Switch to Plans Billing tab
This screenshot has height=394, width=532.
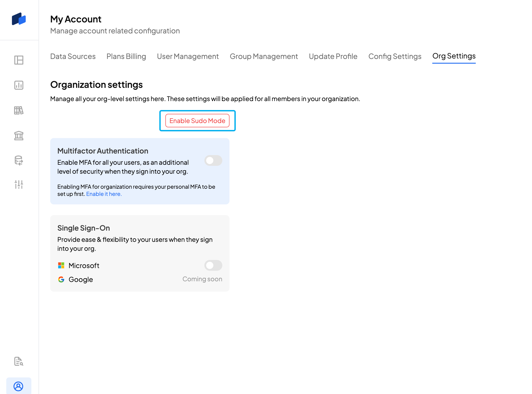126,56
